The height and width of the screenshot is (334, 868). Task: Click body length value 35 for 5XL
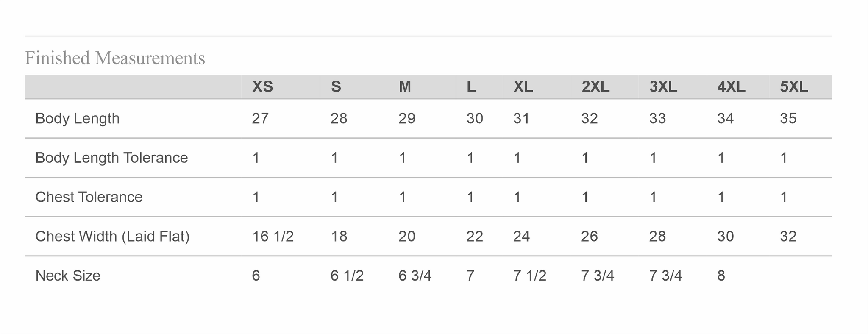788,118
